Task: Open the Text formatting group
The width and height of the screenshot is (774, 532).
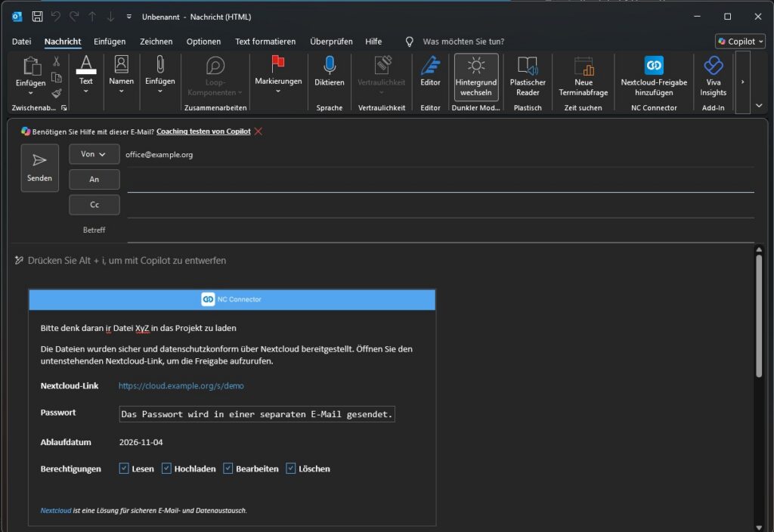Action: [86, 74]
